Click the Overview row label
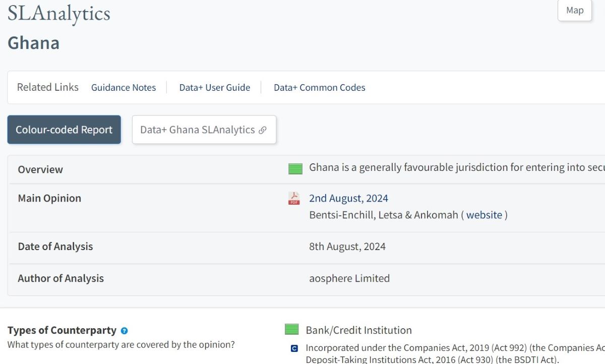 coord(40,169)
